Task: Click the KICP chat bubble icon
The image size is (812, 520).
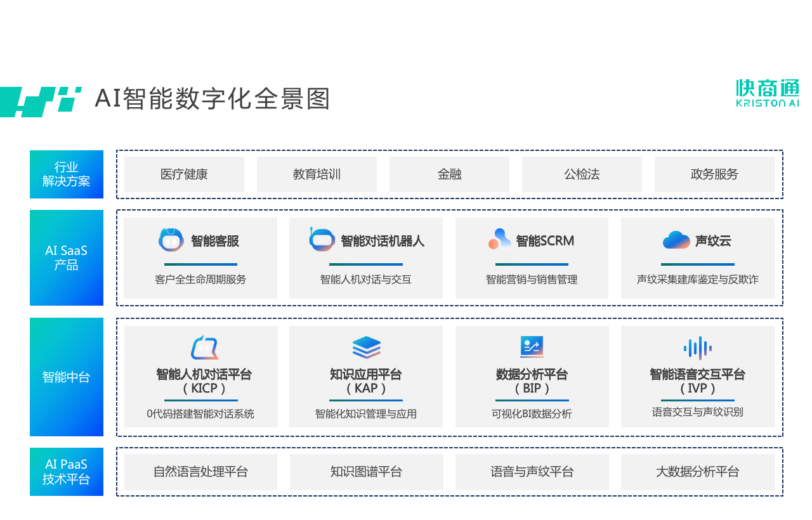Action: click(204, 348)
